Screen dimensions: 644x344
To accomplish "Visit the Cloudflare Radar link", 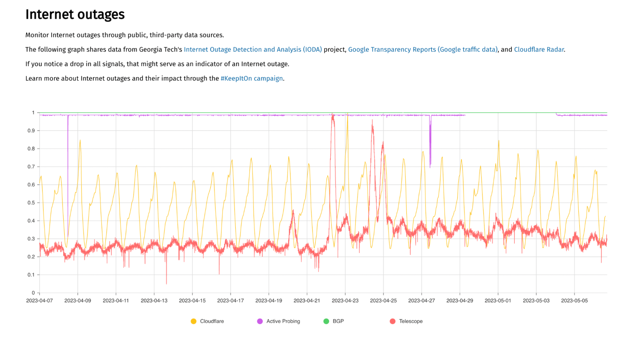I will tap(539, 49).
